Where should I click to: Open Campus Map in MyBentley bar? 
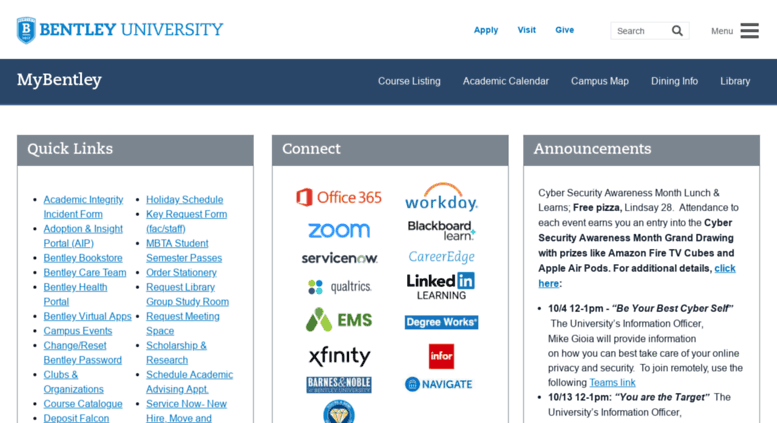(x=600, y=81)
